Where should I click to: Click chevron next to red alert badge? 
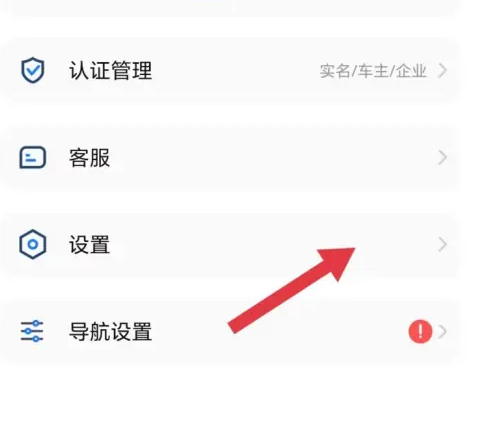coord(443,331)
